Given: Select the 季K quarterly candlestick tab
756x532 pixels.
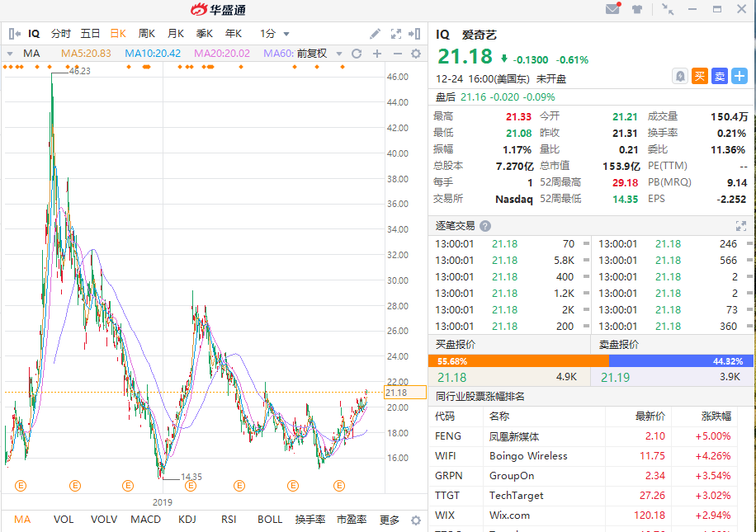Looking at the screenshot, I should pos(205,34).
